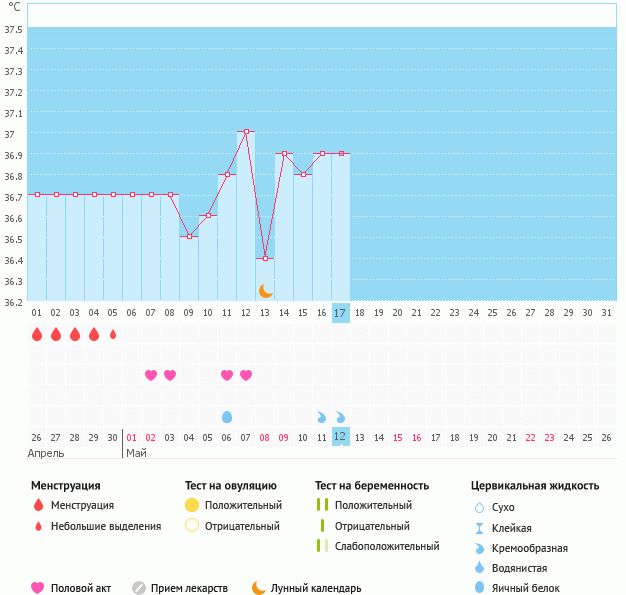Click the Половой акт legend label
The width and height of the screenshot is (626, 595).
(81, 588)
